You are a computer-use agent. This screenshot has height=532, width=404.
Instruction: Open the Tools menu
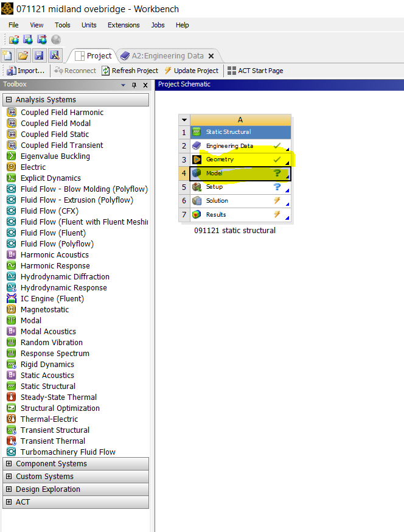(63, 25)
